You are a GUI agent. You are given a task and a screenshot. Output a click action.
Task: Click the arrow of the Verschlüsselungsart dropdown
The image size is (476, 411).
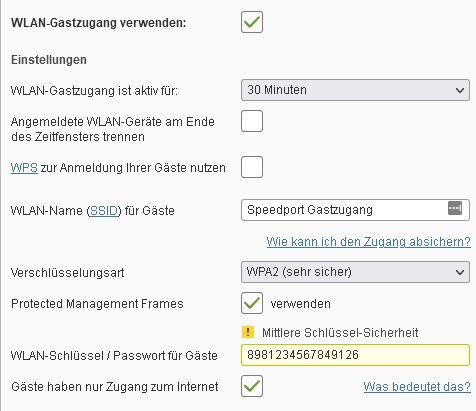click(460, 272)
